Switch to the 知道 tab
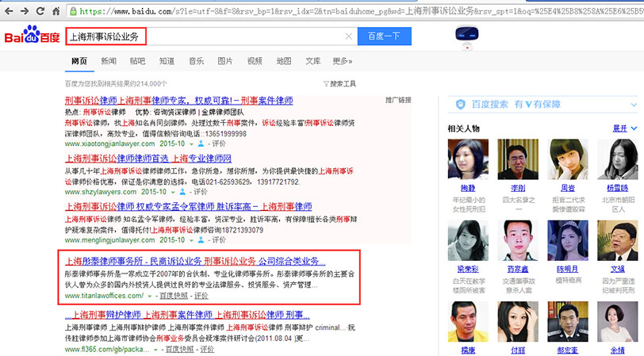This screenshot has width=644, height=356. point(167,61)
